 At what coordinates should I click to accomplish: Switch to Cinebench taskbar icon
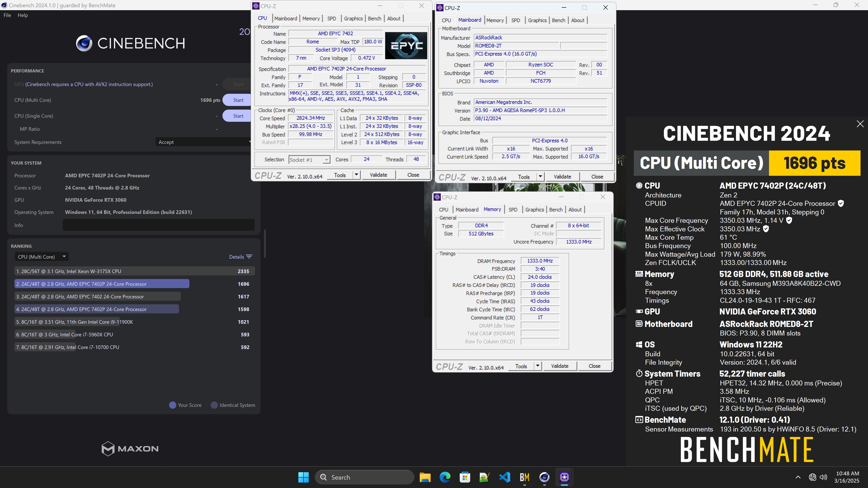pyautogui.click(x=545, y=477)
